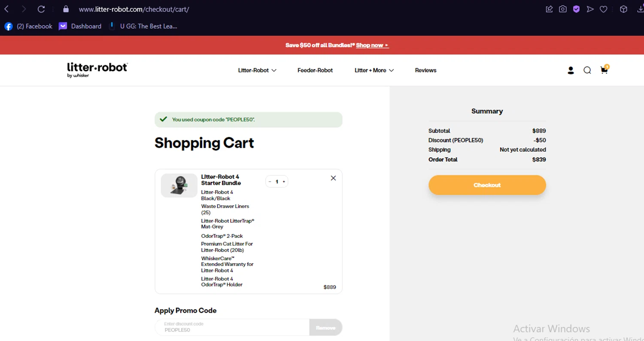
Task: Click the 'Not yet calculated' shipping text
Action: (523, 150)
